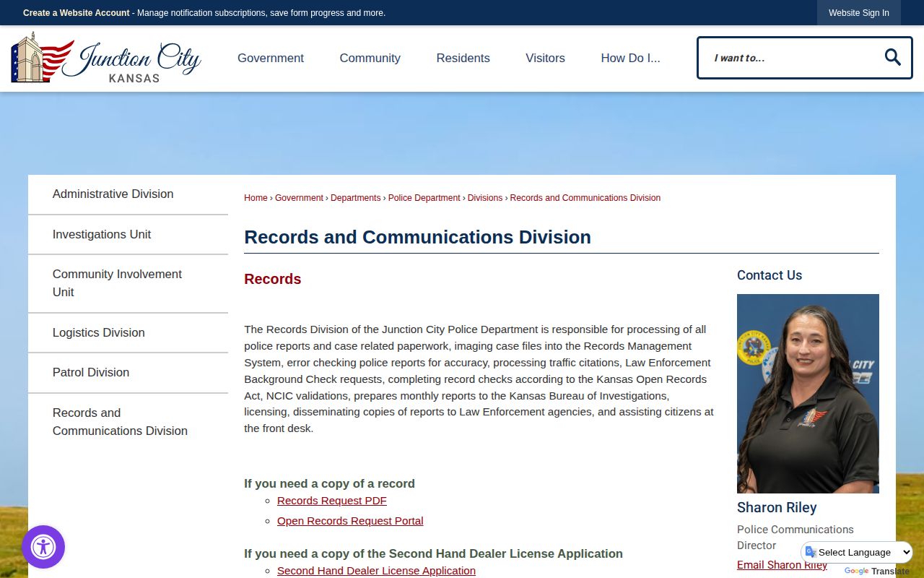The height and width of the screenshot is (578, 924).
Task: Open the Visitors menu
Action: point(545,58)
